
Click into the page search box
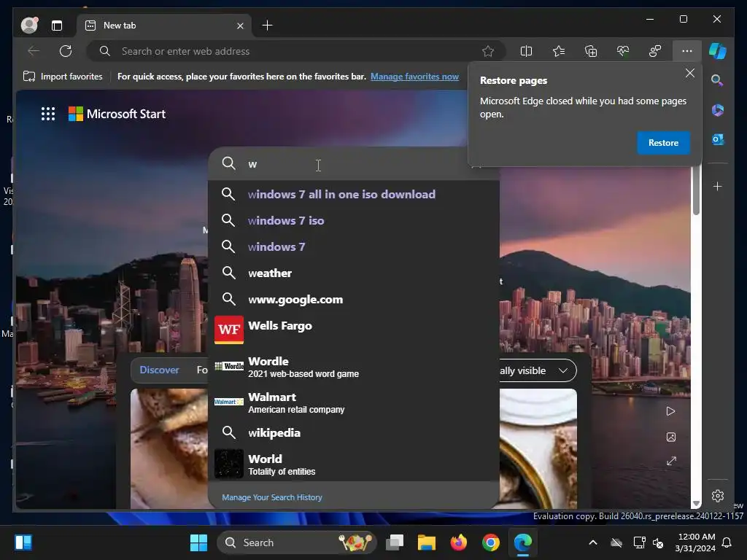(x=354, y=164)
